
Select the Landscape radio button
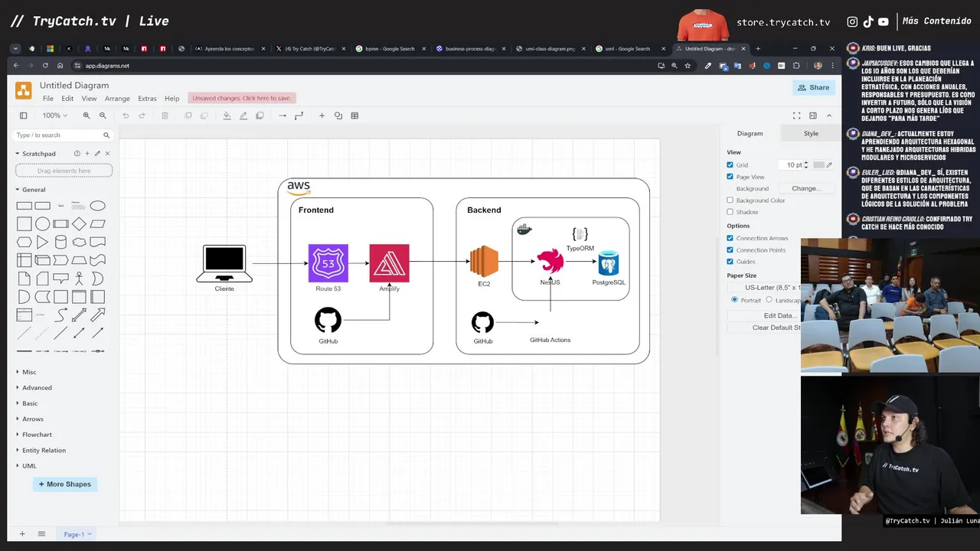[769, 300]
